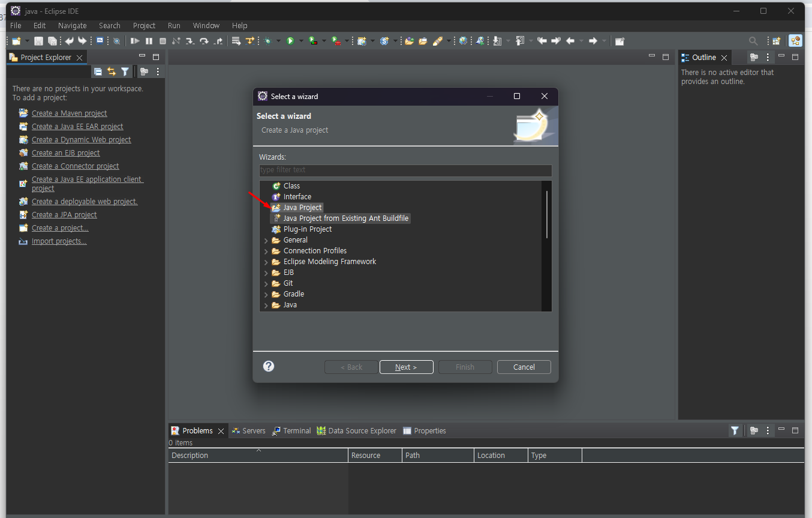Click the New wizard toolbar icon
The image size is (812, 518).
coord(16,41)
